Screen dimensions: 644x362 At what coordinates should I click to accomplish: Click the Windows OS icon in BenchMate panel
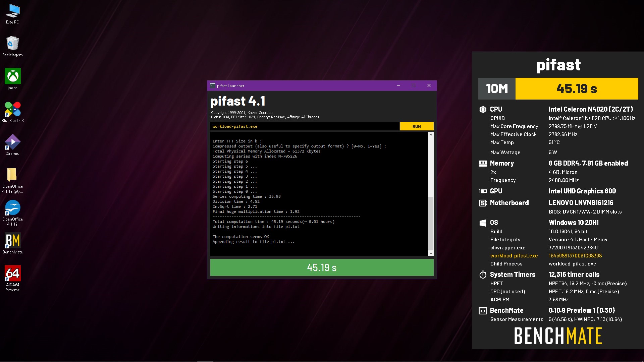coord(483,223)
